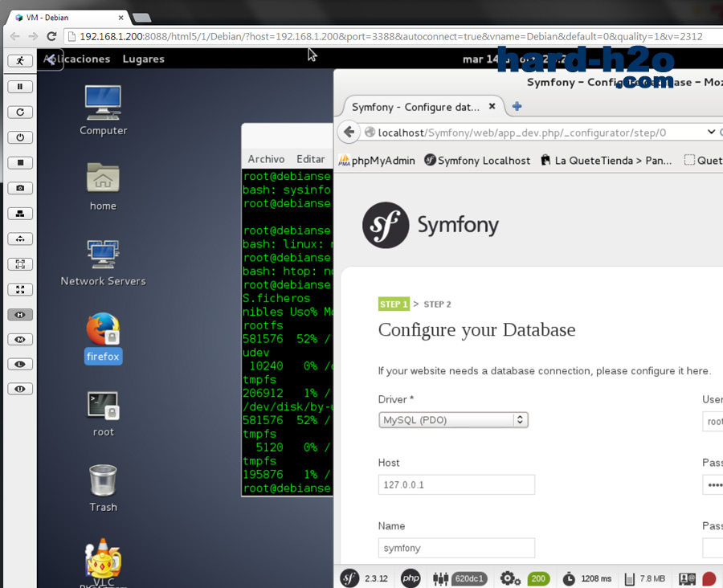Click the Symfony logo on the page
Screen dimensions: 723x588
[x=431, y=225]
